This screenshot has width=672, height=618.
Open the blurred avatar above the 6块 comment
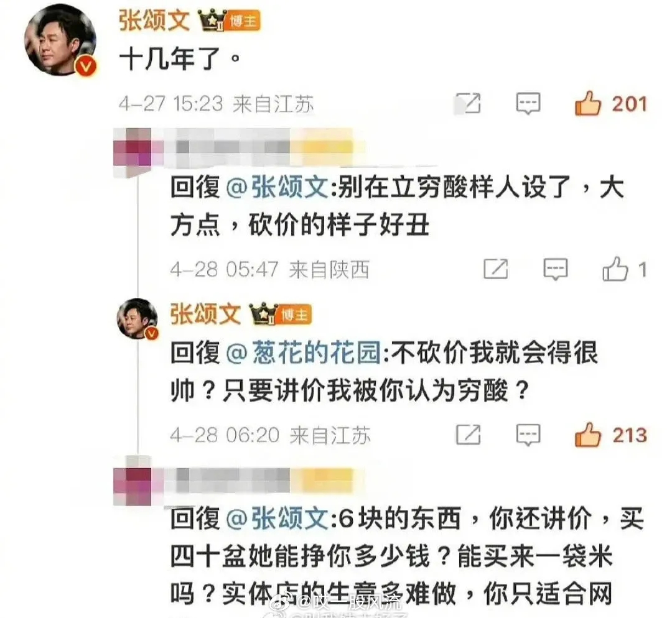point(132,480)
